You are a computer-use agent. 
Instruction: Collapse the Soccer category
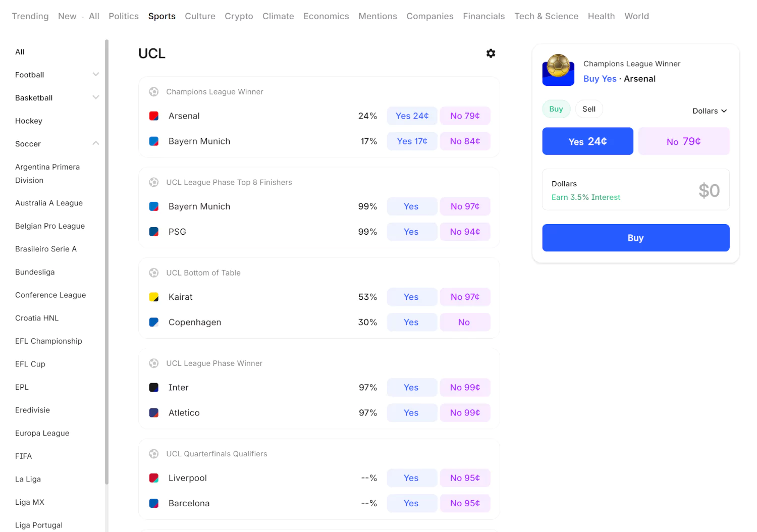pyautogui.click(x=96, y=144)
